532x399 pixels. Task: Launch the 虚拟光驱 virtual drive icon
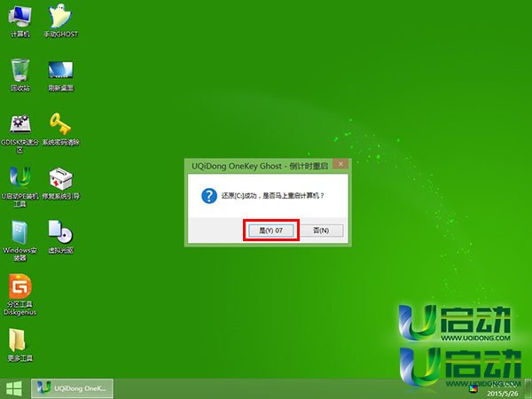click(60, 237)
